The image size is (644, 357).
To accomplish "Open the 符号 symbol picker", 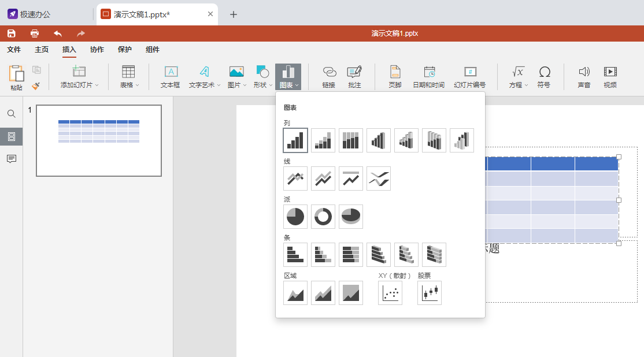I will point(544,77).
